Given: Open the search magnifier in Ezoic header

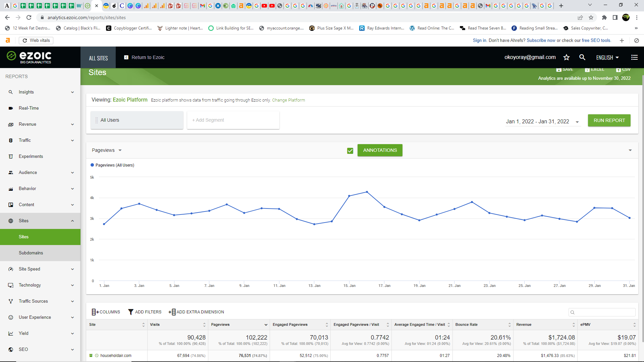Looking at the screenshot, I should click(x=582, y=57).
